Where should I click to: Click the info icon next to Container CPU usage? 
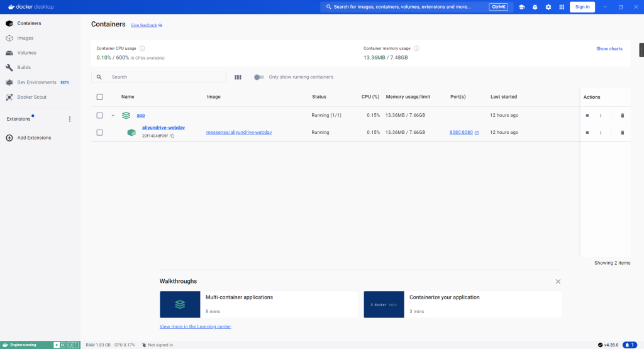tap(142, 48)
